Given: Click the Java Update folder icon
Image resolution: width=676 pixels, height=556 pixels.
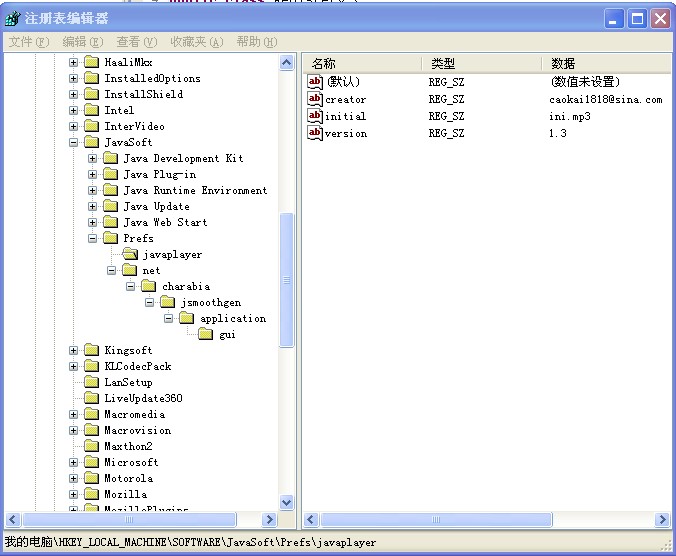Looking at the screenshot, I should pyautogui.click(x=110, y=206).
